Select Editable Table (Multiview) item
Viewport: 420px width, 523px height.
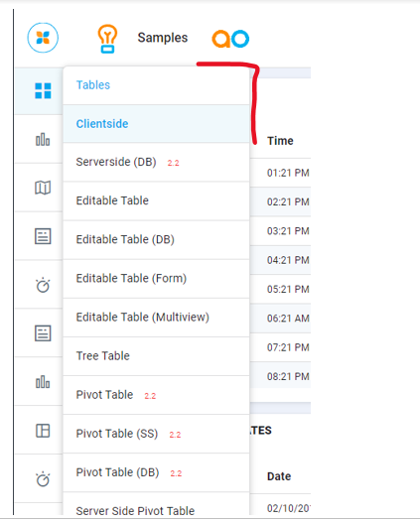point(156,318)
